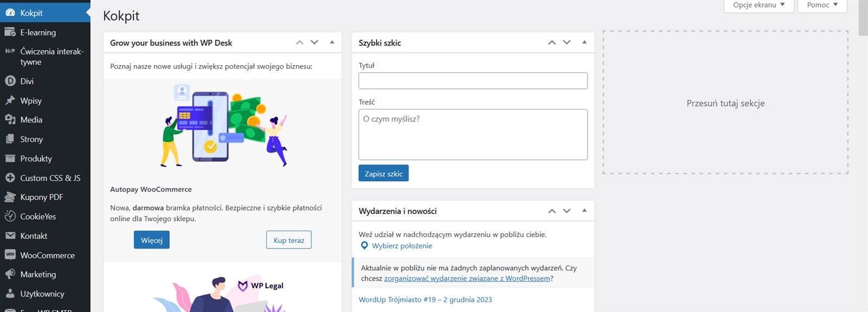This screenshot has height=312, width=868.
Task: Move Szybki szkic panel down
Action: (x=567, y=42)
